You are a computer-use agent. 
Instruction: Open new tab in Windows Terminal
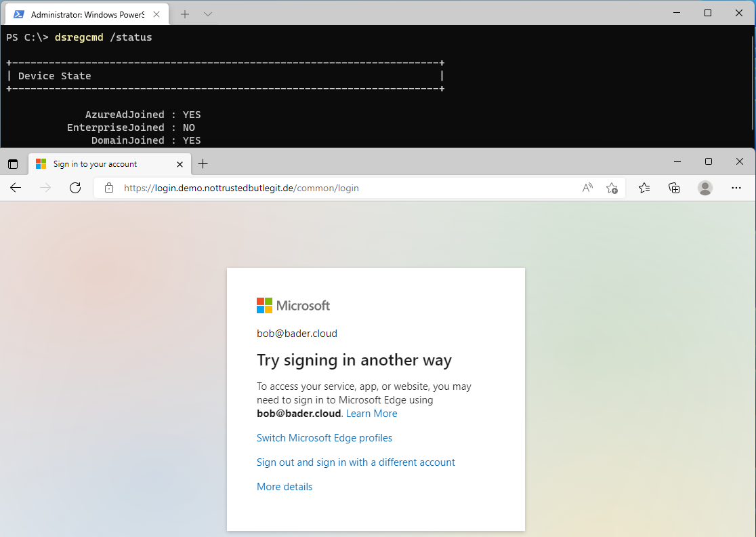coord(185,14)
